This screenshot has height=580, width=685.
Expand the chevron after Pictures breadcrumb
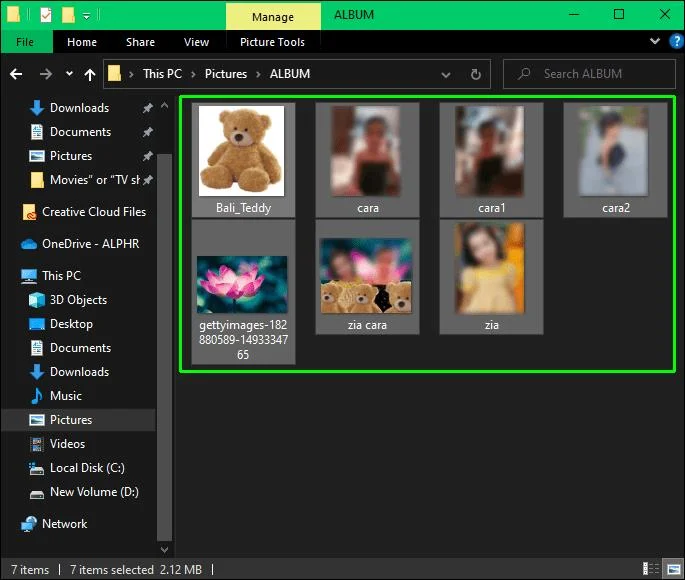[258, 74]
